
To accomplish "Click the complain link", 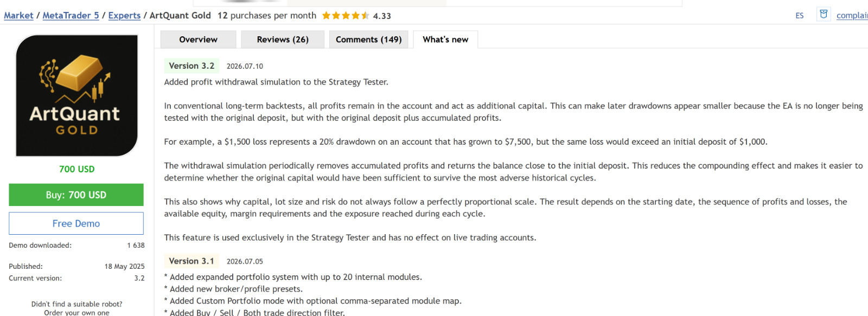I will click(x=852, y=16).
